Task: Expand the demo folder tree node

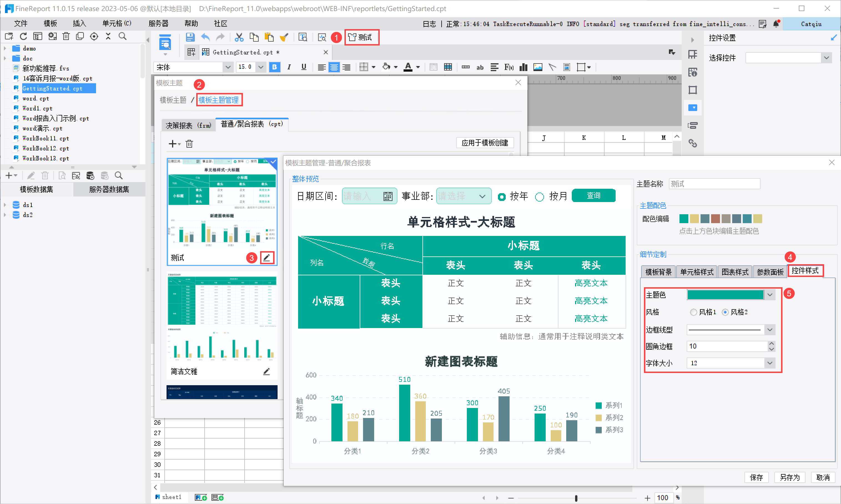Action: 5,49
